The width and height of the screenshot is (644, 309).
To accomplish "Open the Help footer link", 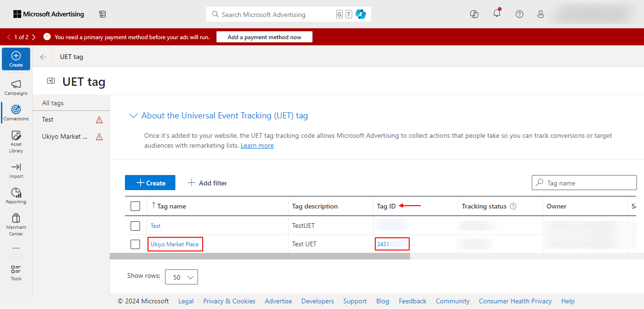I will [x=568, y=301].
